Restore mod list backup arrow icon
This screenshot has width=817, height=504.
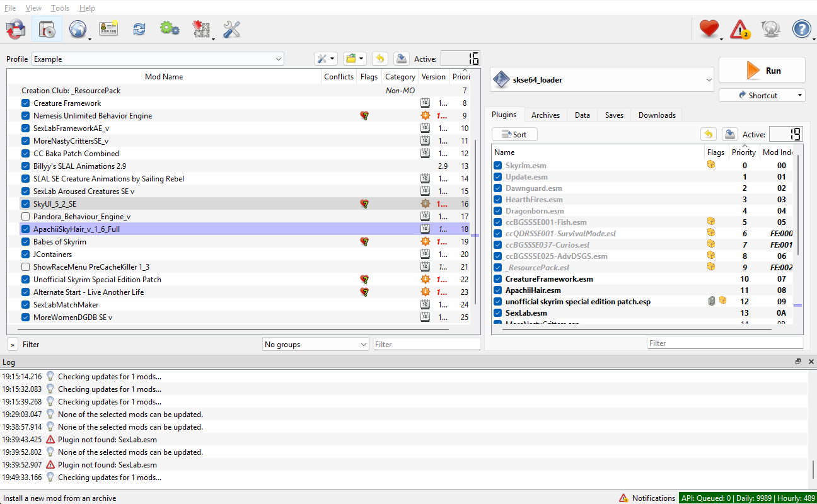(x=380, y=59)
